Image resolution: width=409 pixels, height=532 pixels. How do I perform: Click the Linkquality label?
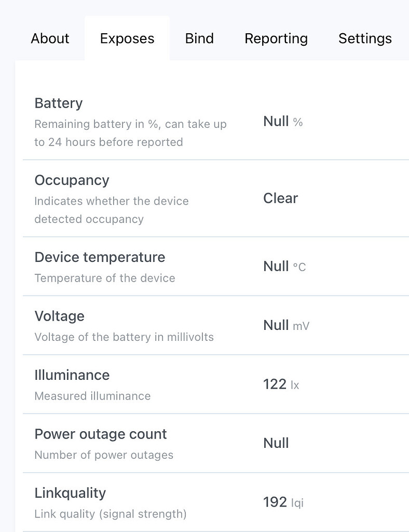[70, 493]
